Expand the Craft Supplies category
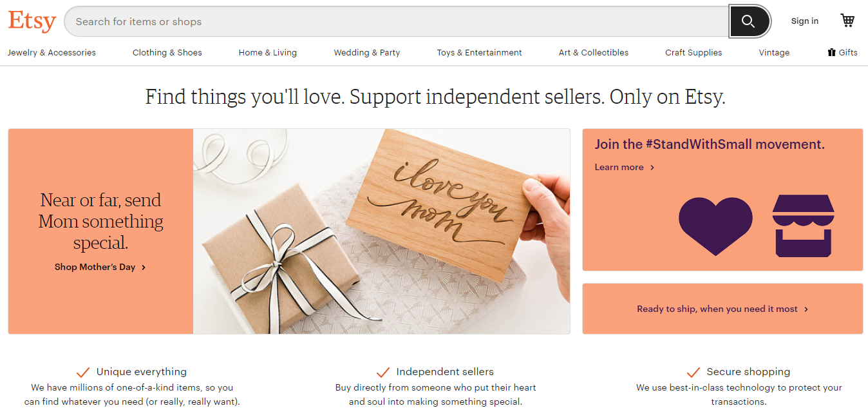Viewport: 868px width, 417px height. pos(693,53)
